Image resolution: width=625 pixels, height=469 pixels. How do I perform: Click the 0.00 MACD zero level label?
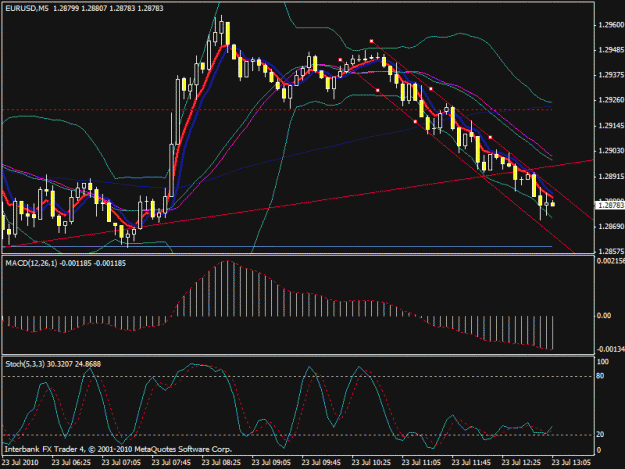(x=604, y=316)
